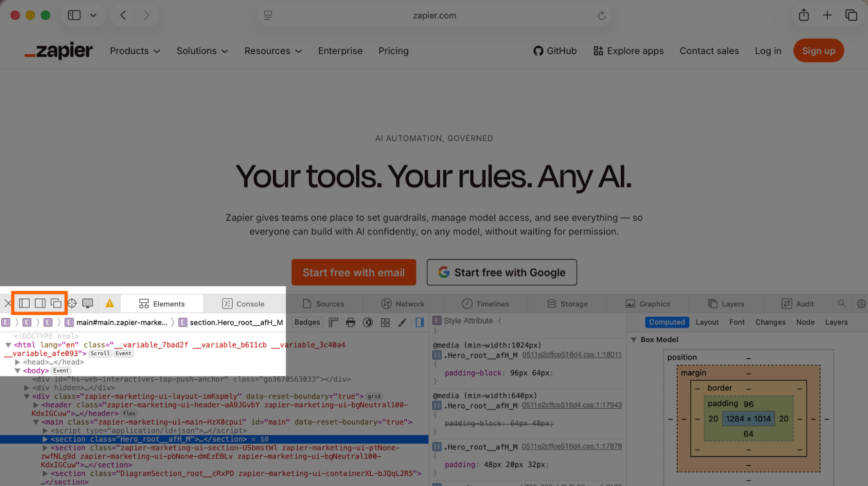Open the Graphics tab in the inspector

coord(648,304)
